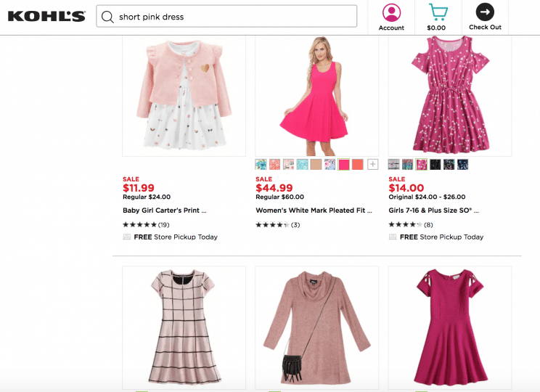
Task: Click the store pickup icon under SO dress
Action: (393, 237)
